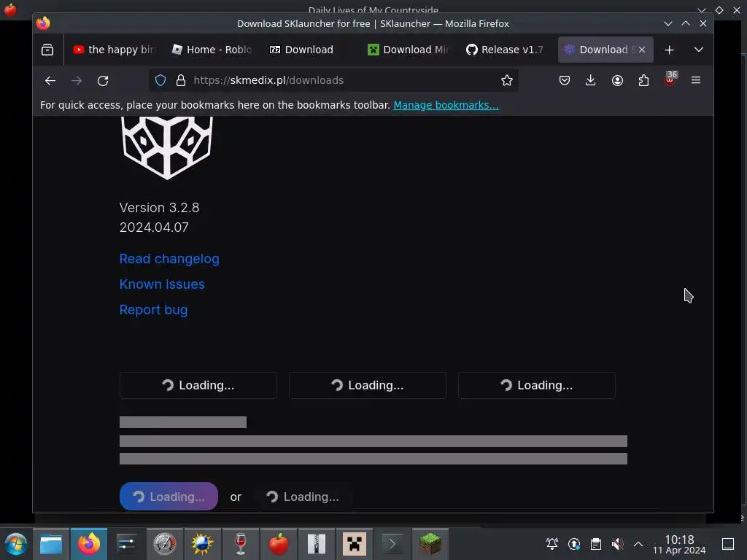747x560 pixels.
Task: Open Firefox downloads panel
Action: [x=590, y=80]
